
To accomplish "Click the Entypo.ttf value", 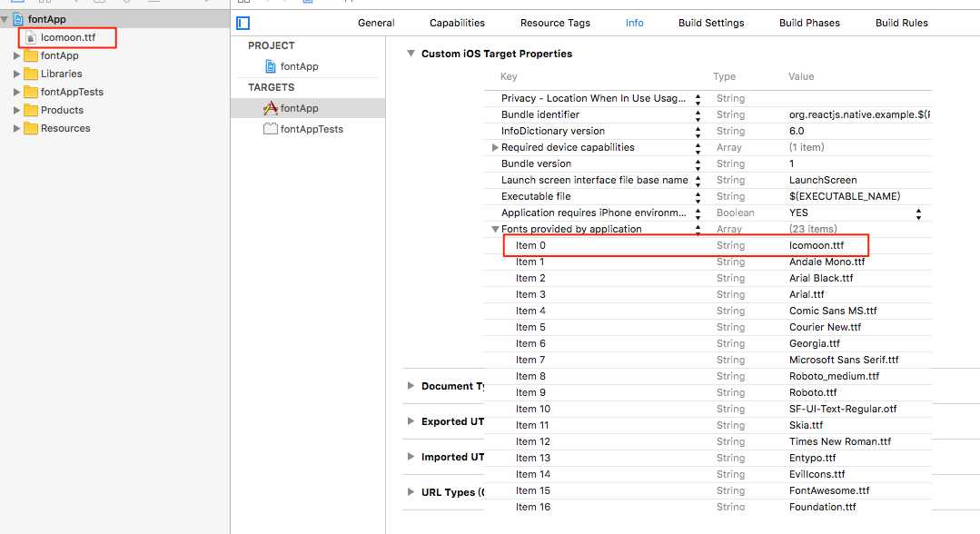I will pyautogui.click(x=813, y=458).
